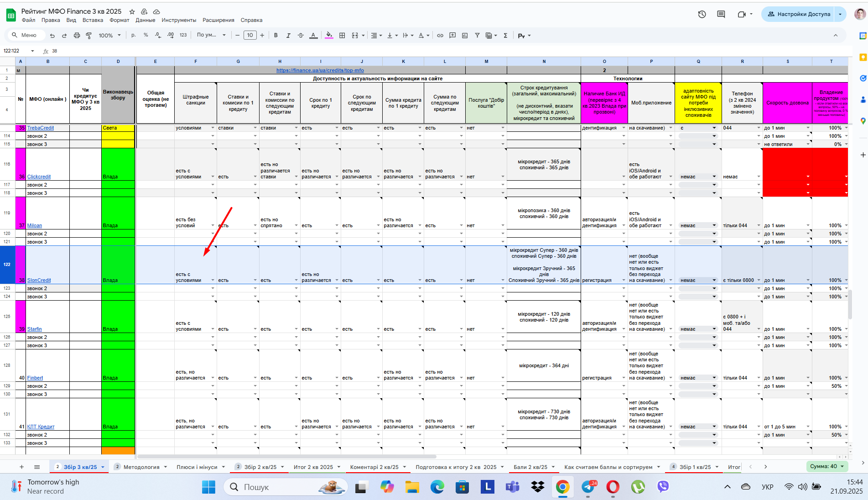Viewport: 868px width, 500px height.
Task: Open vertical align dropdown
Action: (392, 35)
